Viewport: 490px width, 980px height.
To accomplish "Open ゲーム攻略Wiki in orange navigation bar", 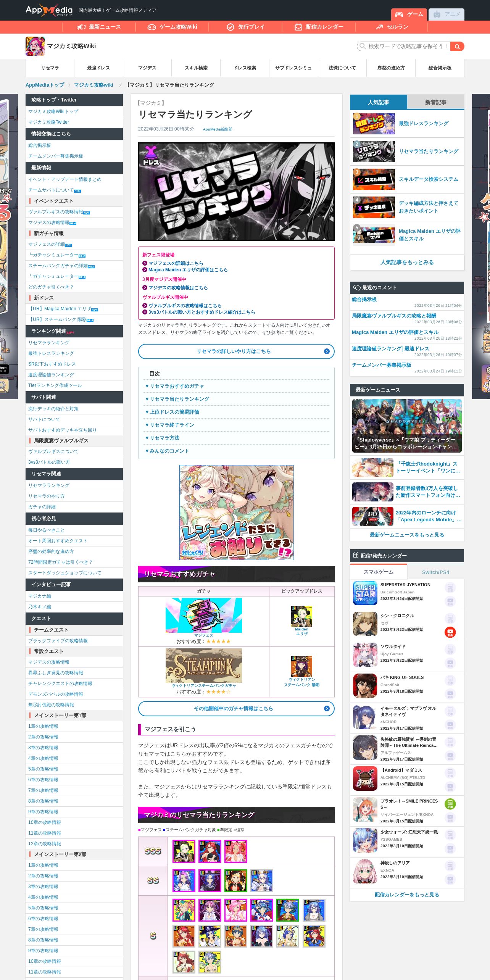I will pos(172,27).
